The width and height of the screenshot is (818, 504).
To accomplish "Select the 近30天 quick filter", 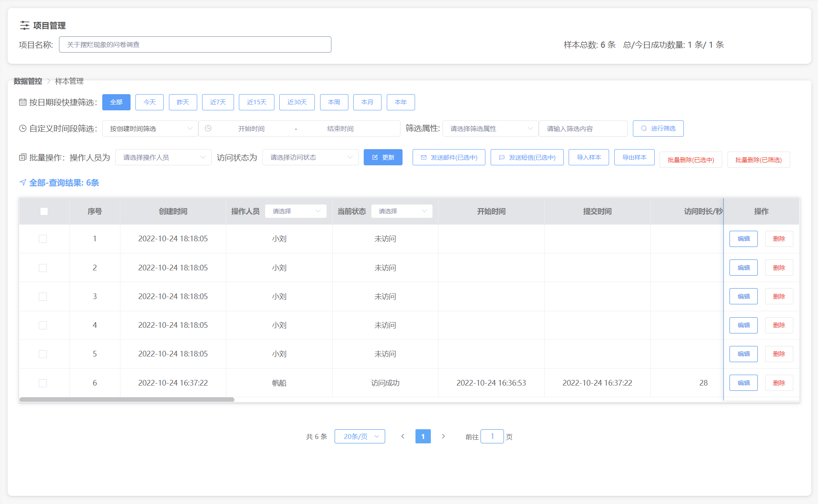I will (x=297, y=102).
